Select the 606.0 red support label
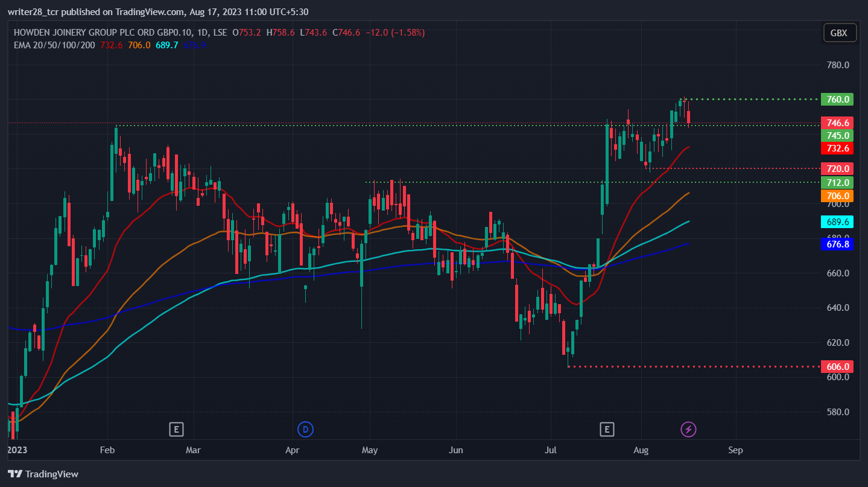 tap(837, 366)
